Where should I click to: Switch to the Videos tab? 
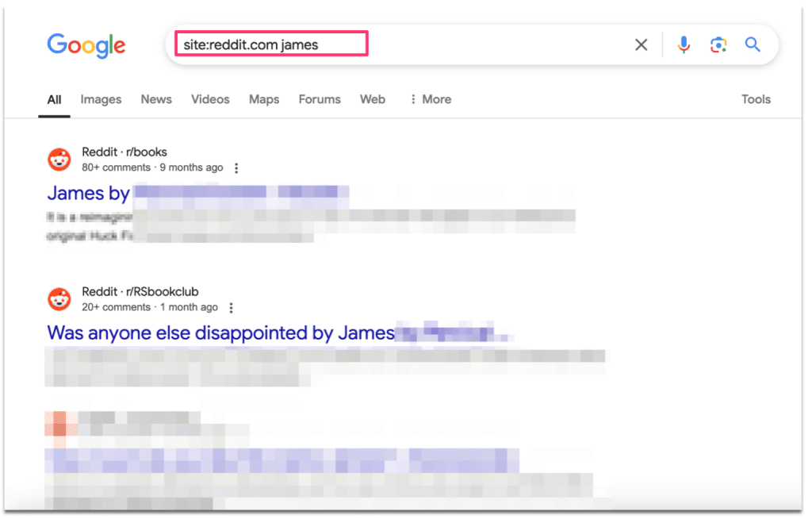click(209, 99)
